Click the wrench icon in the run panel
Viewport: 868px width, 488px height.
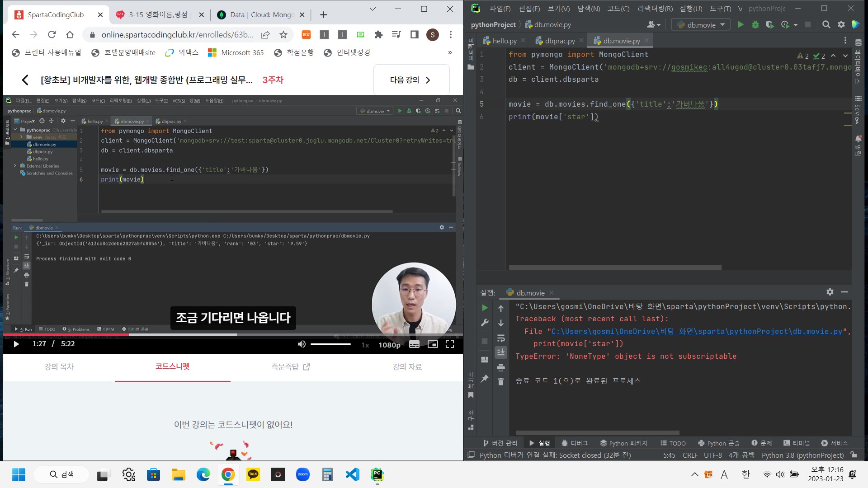click(485, 323)
